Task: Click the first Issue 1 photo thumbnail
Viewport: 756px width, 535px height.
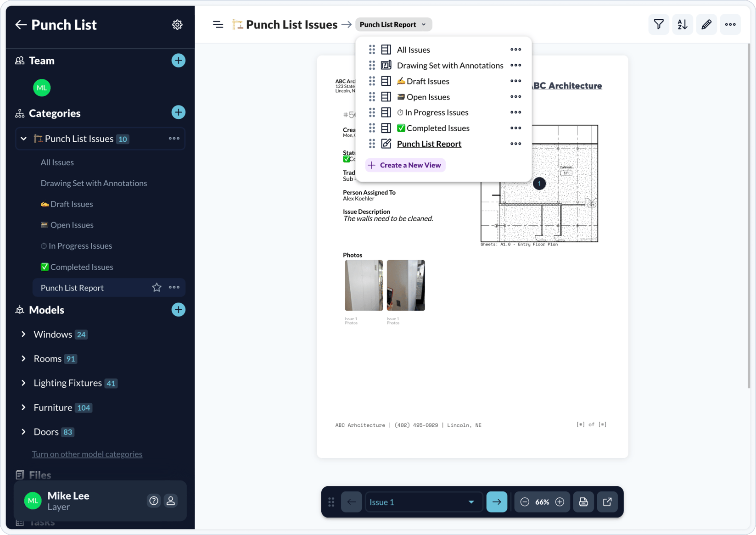Action: click(x=364, y=285)
